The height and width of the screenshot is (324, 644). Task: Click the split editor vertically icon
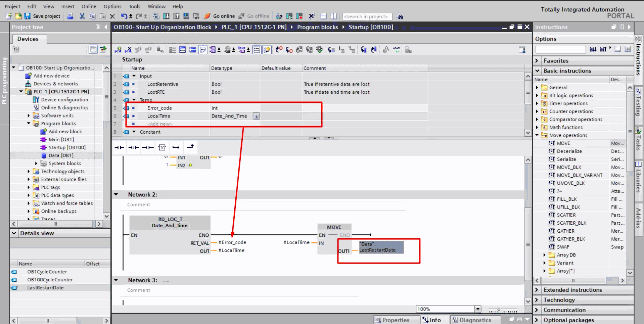coord(333,16)
